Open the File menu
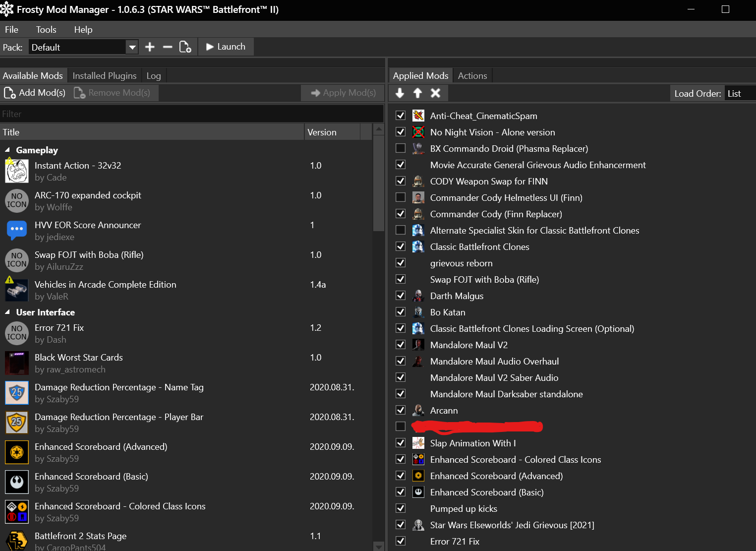This screenshot has height=551, width=756. 11,29
